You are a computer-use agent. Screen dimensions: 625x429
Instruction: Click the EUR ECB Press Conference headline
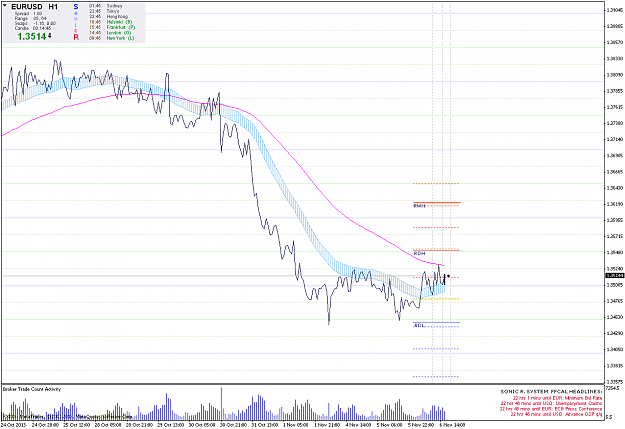[551, 409]
